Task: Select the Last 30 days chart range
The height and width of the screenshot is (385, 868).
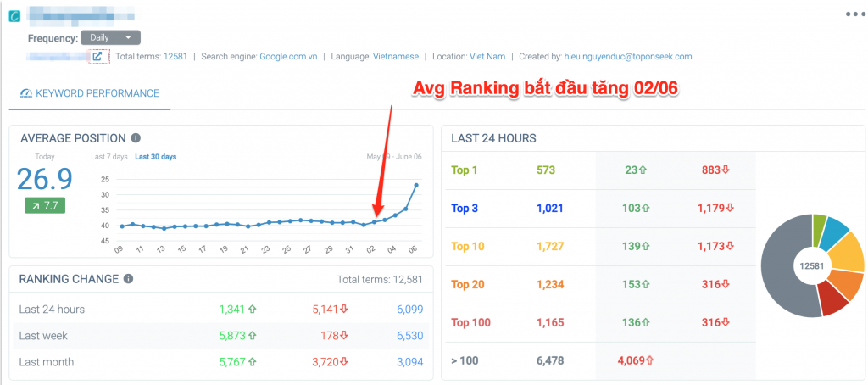Action: (x=155, y=157)
